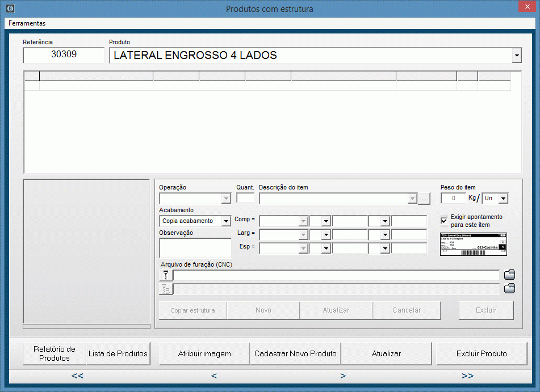Open the Un weight unit dropdown

(504, 198)
